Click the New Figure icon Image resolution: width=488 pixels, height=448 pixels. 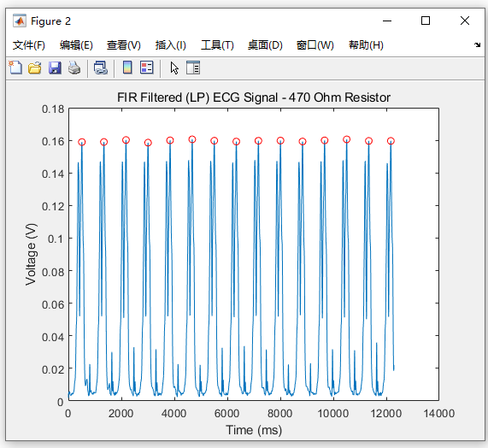(15, 68)
